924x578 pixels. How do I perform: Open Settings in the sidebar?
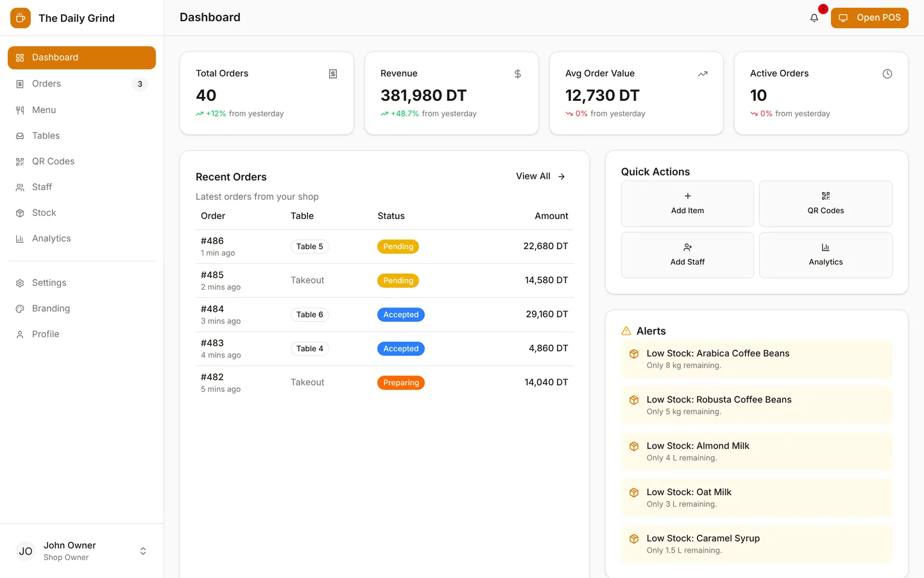coord(81,283)
